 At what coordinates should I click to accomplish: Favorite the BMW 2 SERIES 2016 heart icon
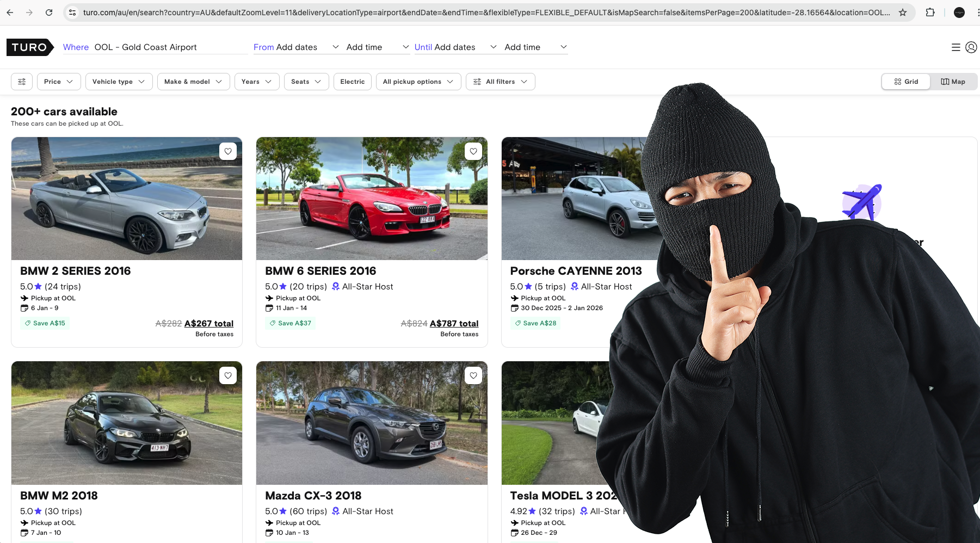tap(228, 151)
